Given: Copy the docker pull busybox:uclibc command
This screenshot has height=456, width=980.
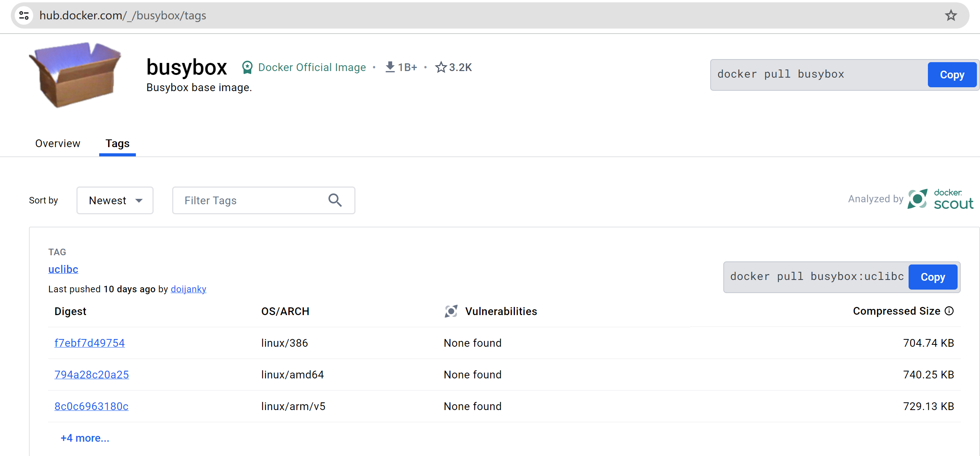Looking at the screenshot, I should pyautogui.click(x=933, y=277).
